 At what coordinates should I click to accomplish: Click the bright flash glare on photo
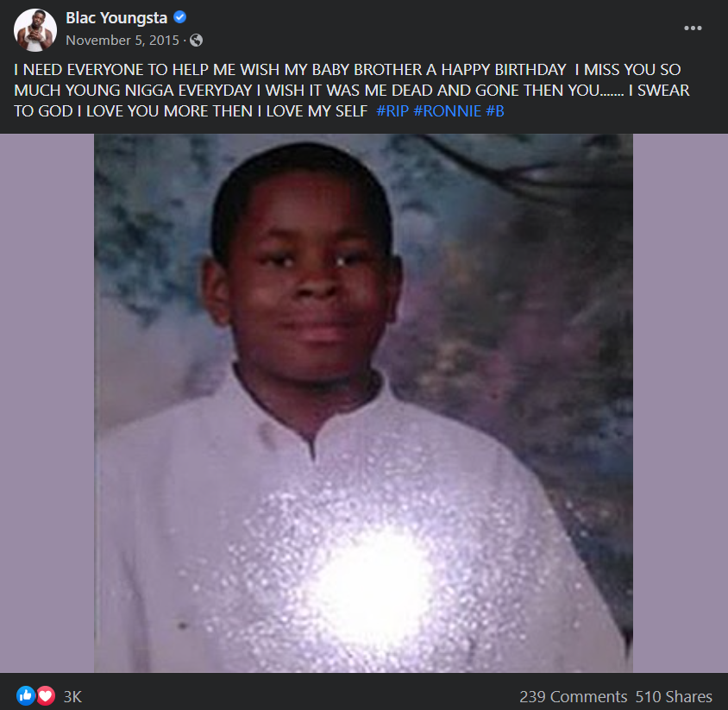(x=372, y=581)
